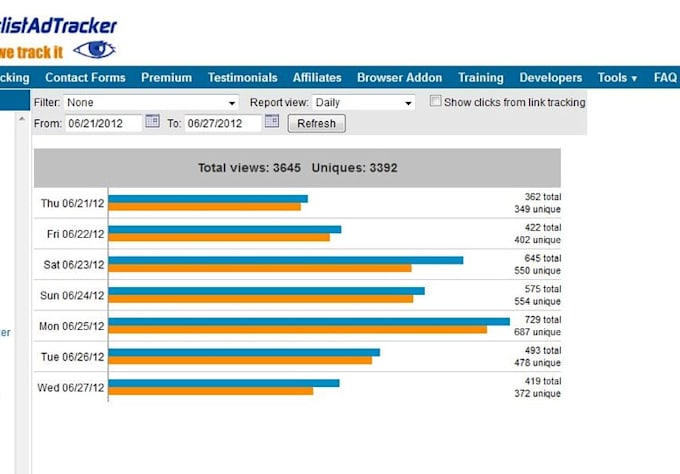Click the '493 total' value

pos(543,350)
